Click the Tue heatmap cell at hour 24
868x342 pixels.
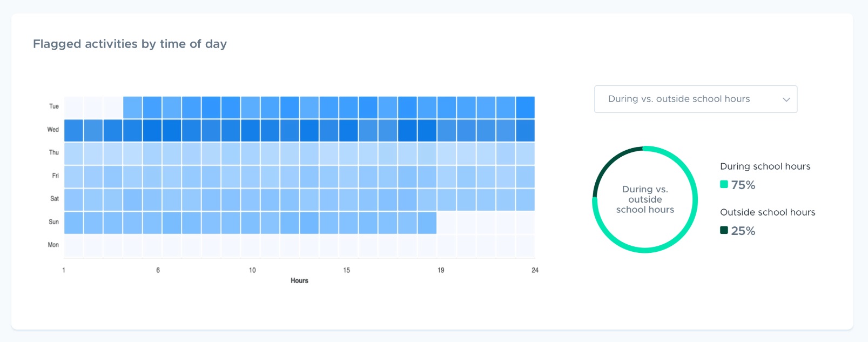coord(525,108)
